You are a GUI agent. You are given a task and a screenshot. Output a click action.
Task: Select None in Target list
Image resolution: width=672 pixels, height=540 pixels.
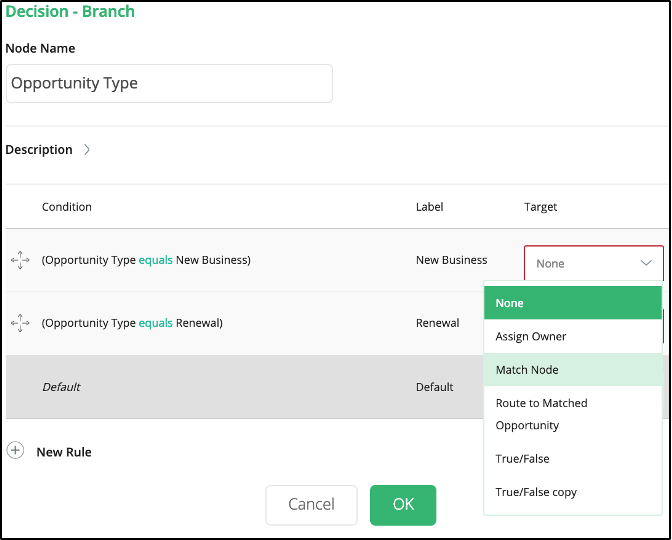click(573, 303)
